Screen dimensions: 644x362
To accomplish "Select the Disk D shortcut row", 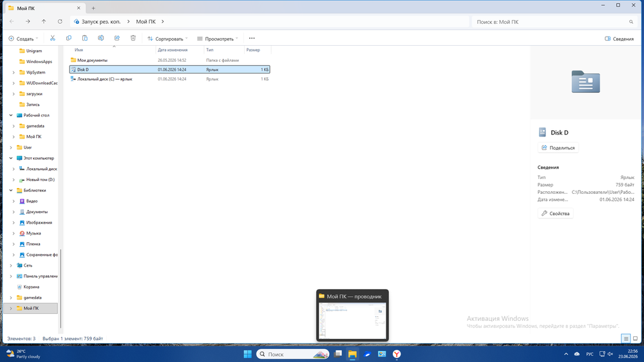I will (169, 70).
